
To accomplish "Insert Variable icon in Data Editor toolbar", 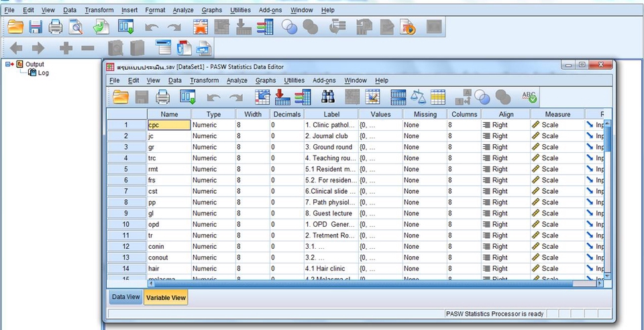I will [x=372, y=97].
